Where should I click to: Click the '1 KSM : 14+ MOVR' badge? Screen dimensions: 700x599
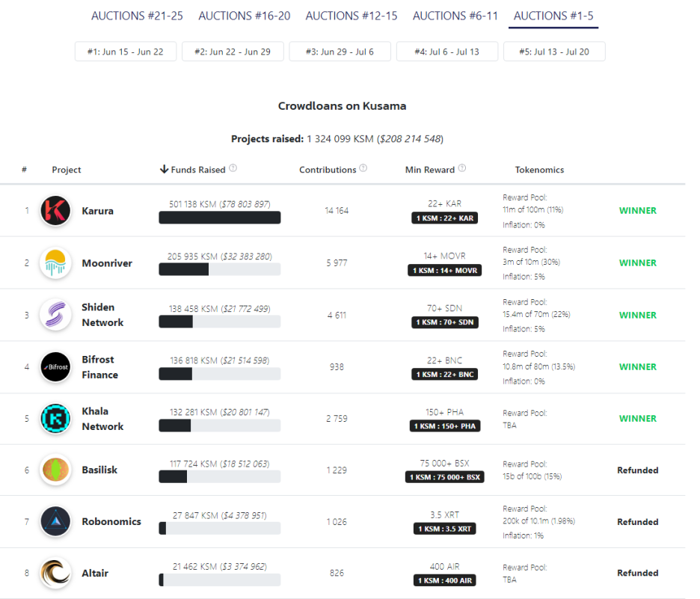click(445, 270)
